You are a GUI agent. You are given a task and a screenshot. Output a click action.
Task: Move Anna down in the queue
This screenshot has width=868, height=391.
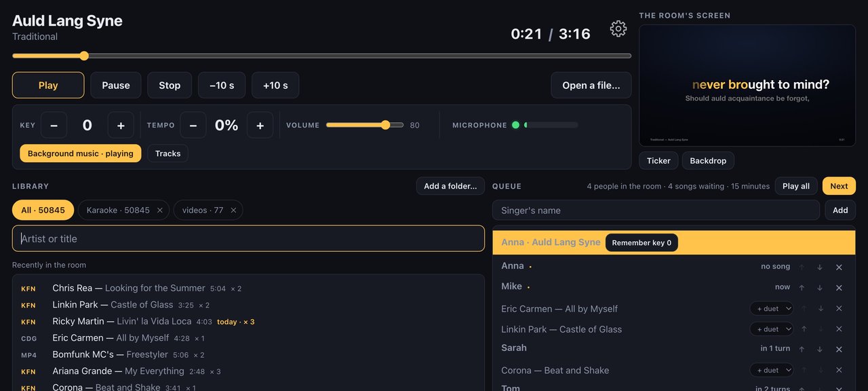tap(820, 267)
